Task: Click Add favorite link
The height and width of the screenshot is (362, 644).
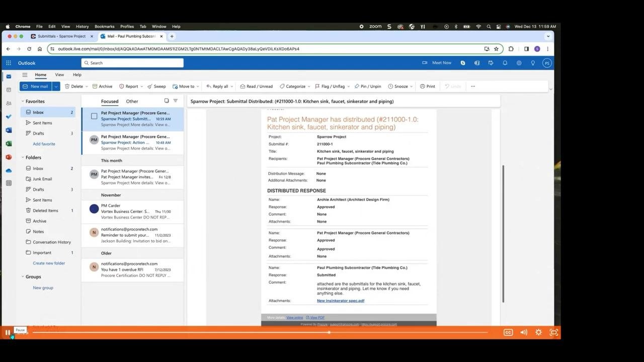Action: tap(44, 144)
